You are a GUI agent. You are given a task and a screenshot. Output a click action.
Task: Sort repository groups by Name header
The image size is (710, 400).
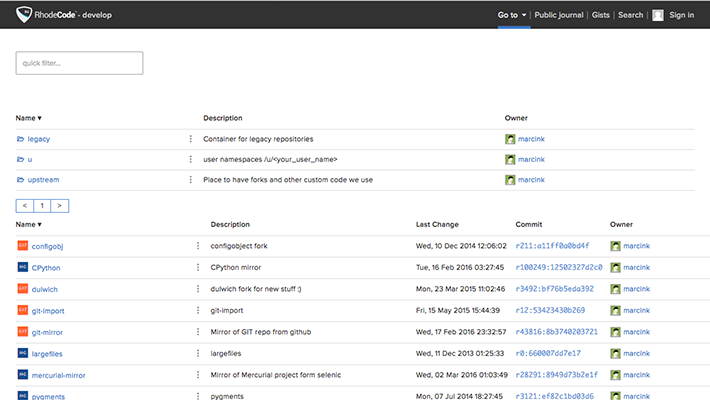pos(29,118)
